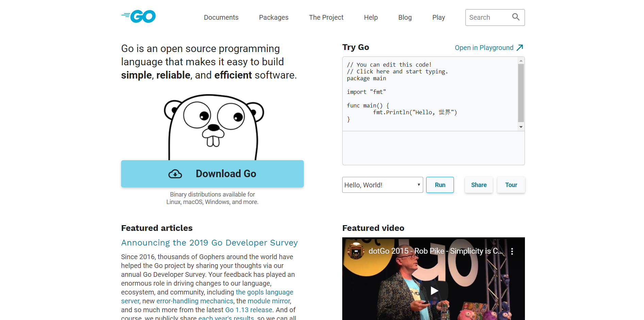Click the Go gopher mascot image
The width and height of the screenshot is (644, 320).
[x=213, y=127]
